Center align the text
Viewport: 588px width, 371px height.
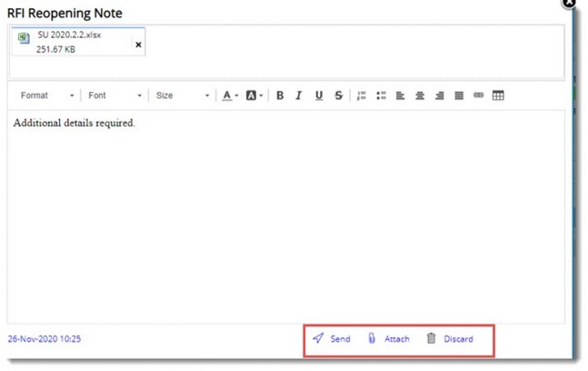[x=420, y=95]
